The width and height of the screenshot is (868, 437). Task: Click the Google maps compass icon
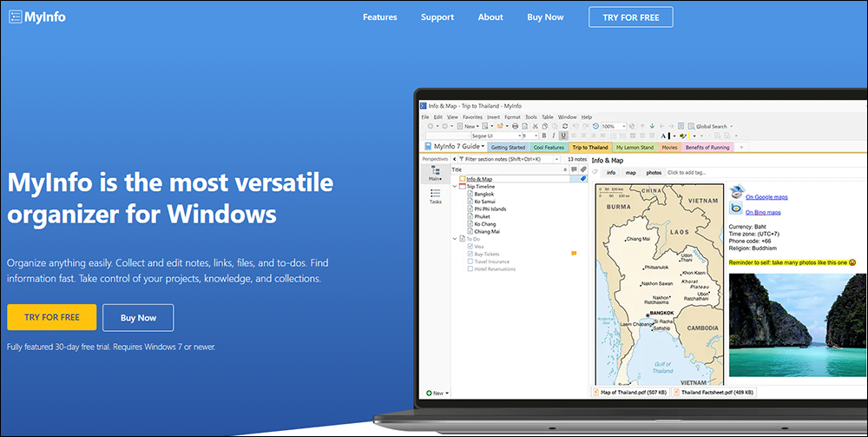tap(737, 192)
